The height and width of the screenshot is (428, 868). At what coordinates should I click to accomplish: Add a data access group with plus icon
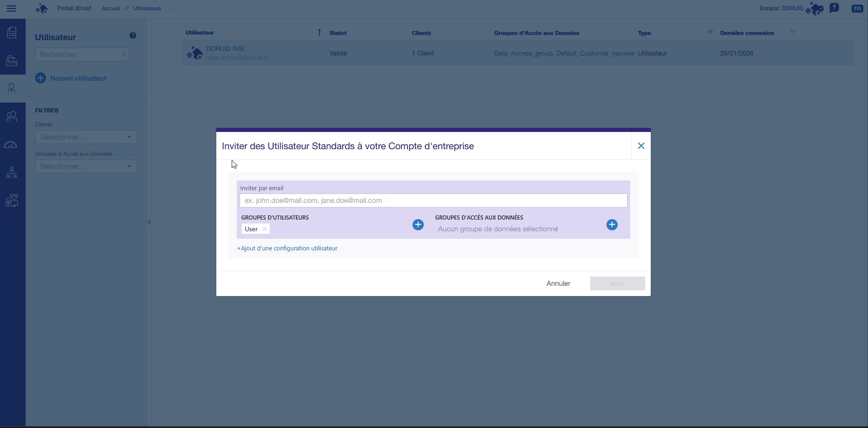point(612,225)
